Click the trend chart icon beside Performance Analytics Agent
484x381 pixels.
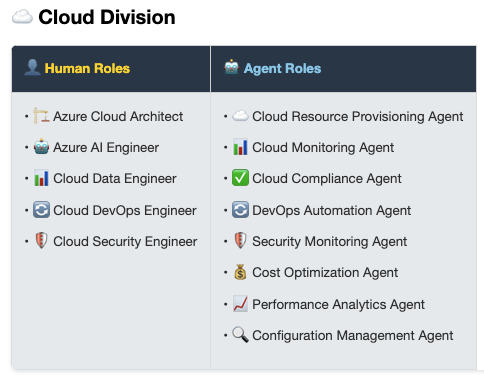[x=240, y=304]
